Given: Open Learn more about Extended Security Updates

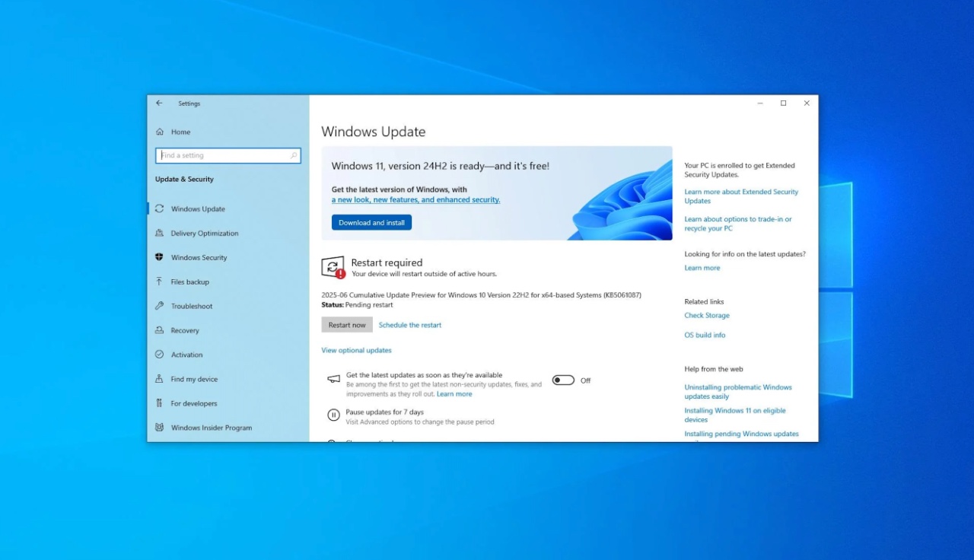Looking at the screenshot, I should [741, 196].
